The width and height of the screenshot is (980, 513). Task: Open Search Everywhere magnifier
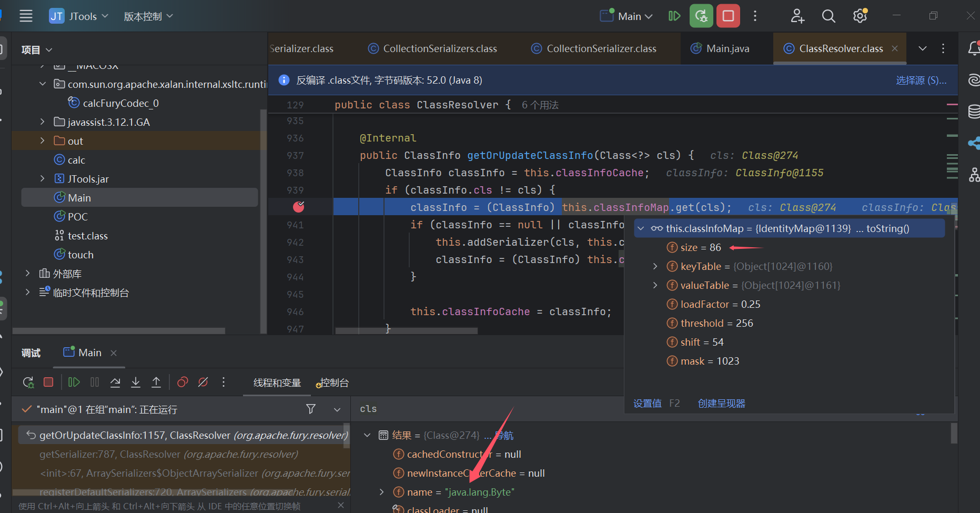click(829, 16)
